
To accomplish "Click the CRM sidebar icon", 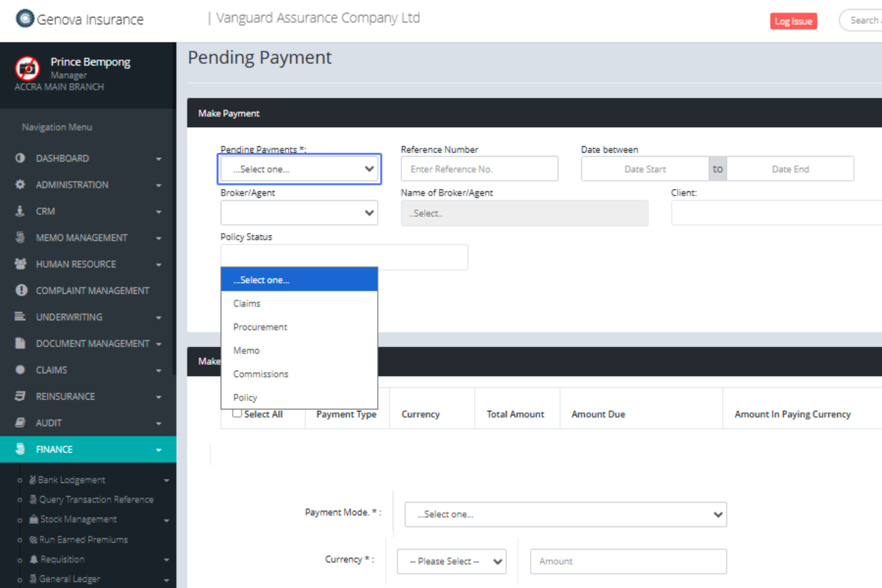I will (21, 211).
